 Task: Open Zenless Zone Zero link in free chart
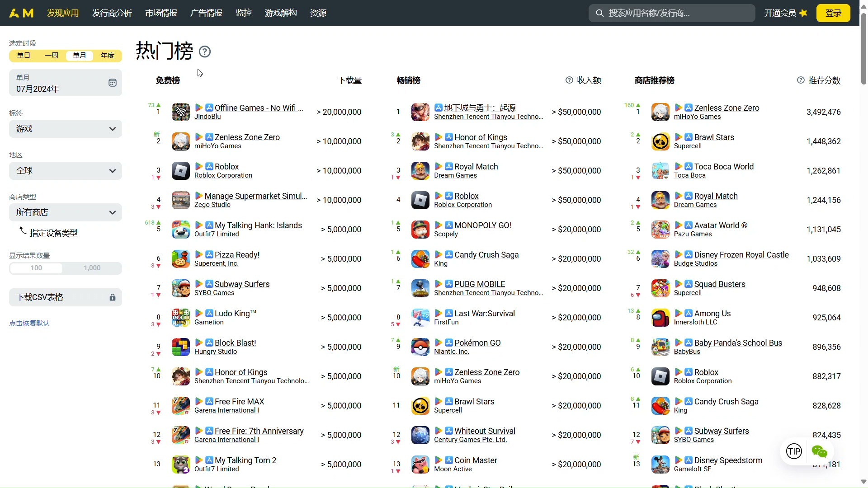tap(247, 137)
